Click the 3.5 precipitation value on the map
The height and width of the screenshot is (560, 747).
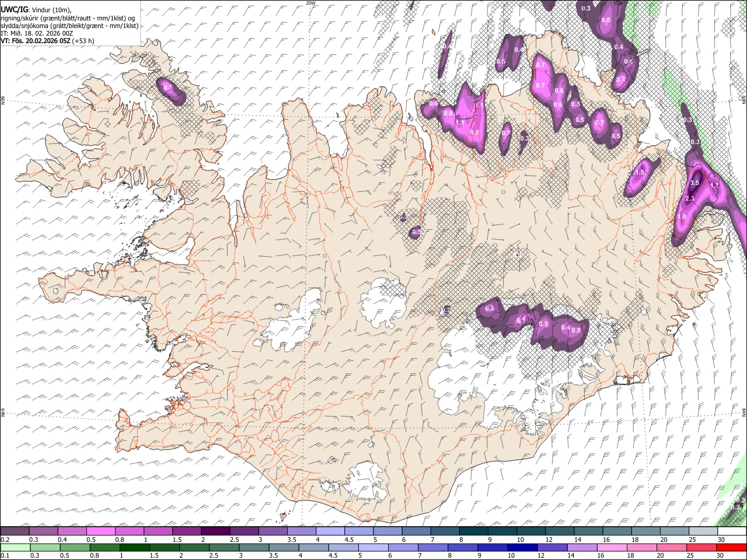click(694, 183)
